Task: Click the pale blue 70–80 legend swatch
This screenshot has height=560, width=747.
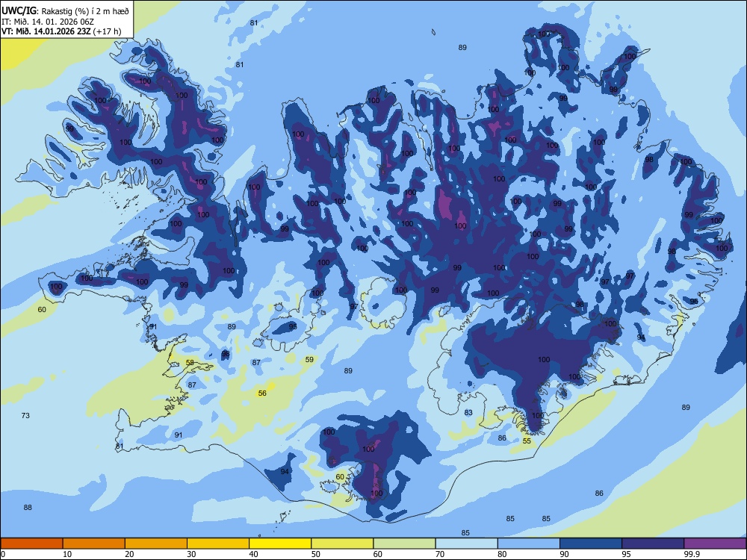Action: pyautogui.click(x=466, y=544)
